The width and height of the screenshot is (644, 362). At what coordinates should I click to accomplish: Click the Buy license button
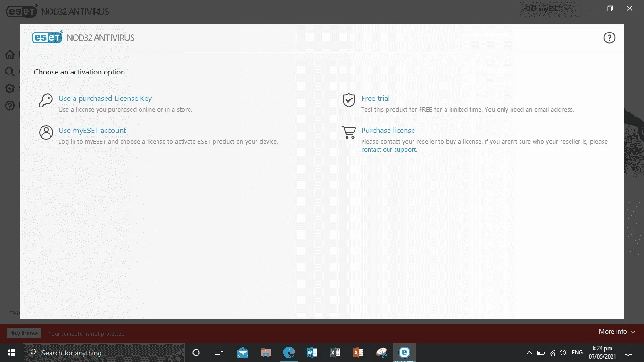pos(24,333)
